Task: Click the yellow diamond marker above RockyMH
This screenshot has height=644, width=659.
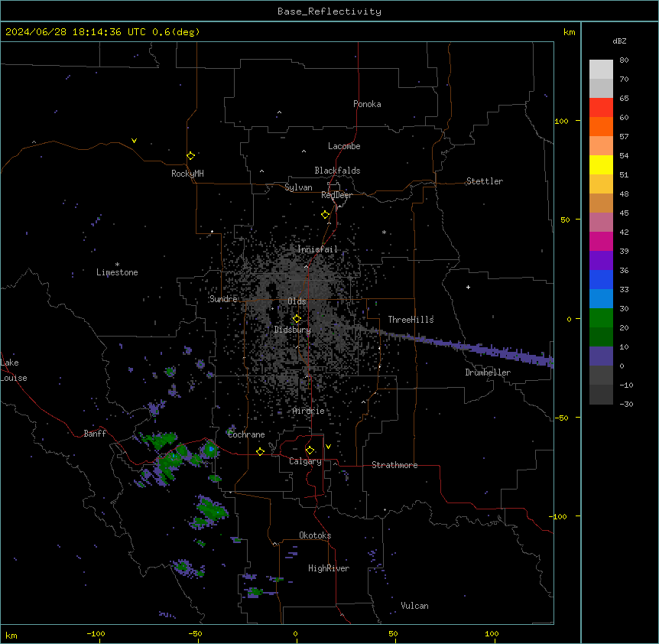Action: click(x=190, y=155)
